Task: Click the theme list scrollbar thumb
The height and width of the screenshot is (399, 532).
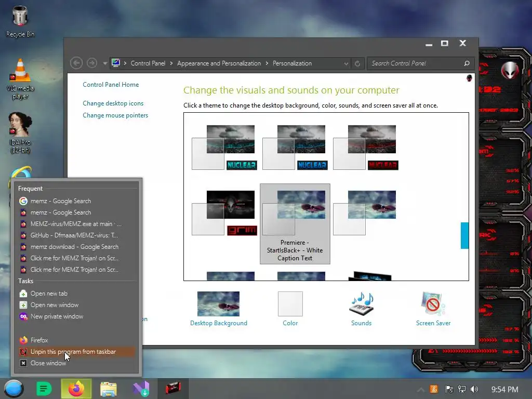Action: point(464,235)
